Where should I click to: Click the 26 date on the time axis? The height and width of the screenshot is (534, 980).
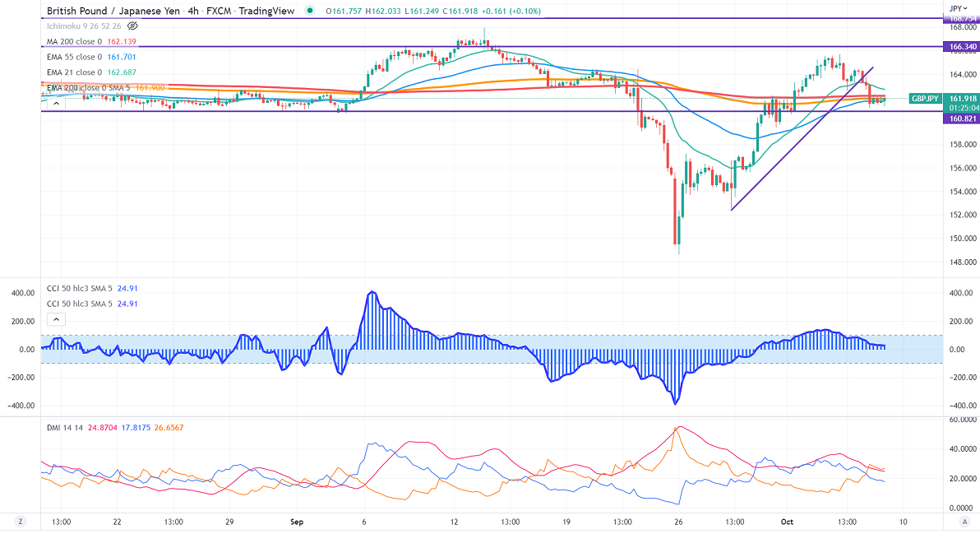tap(679, 522)
